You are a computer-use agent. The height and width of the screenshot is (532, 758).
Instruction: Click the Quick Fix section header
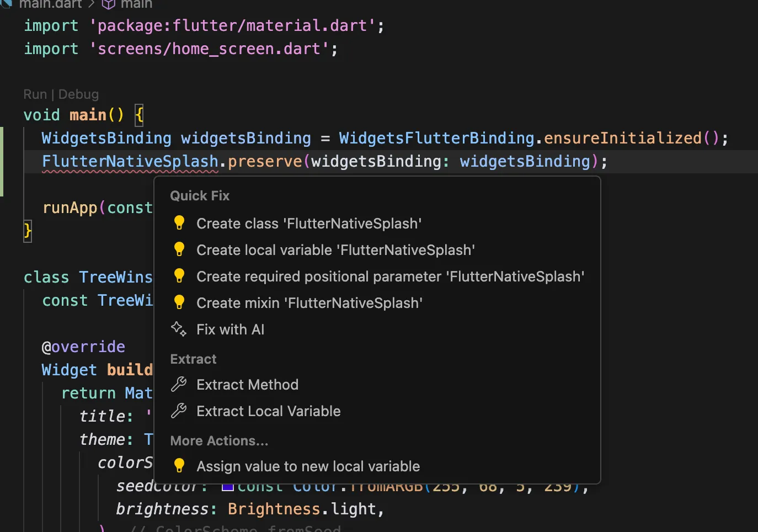tap(200, 196)
